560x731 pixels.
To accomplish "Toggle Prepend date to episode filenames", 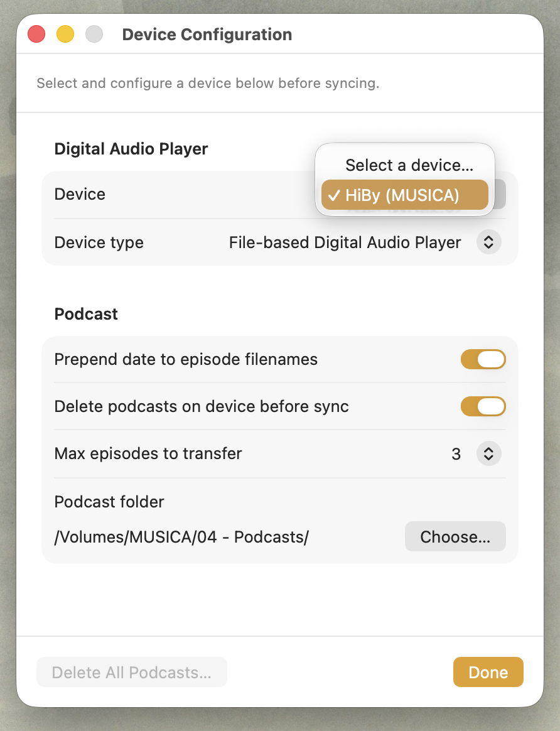I will pos(483,359).
